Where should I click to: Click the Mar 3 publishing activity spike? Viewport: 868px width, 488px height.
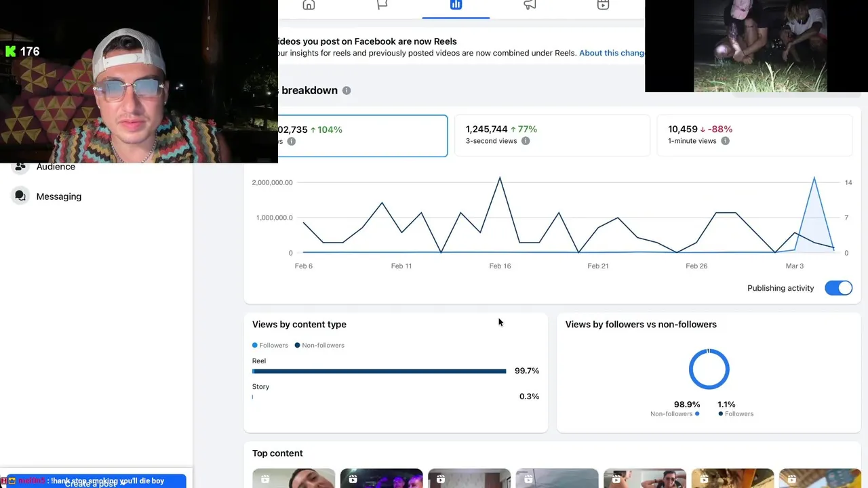point(814,179)
